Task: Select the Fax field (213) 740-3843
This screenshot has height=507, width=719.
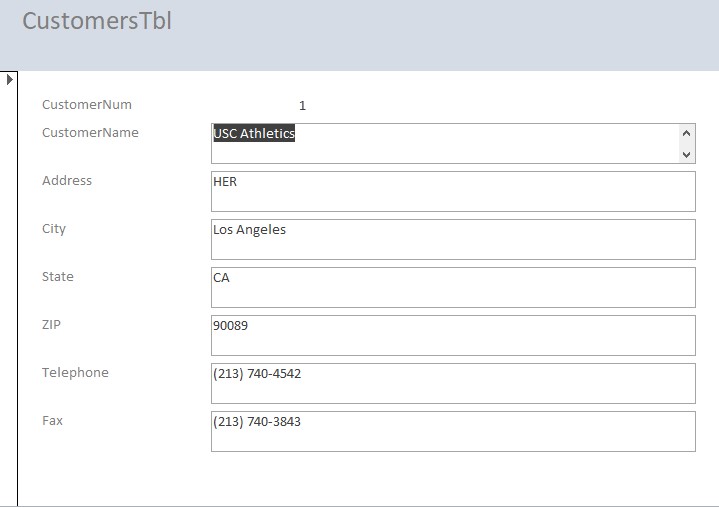Action: 453,431
